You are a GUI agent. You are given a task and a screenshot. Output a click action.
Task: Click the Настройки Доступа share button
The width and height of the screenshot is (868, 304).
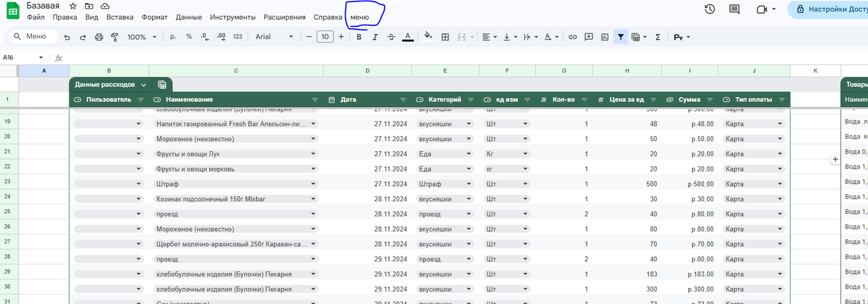point(828,9)
